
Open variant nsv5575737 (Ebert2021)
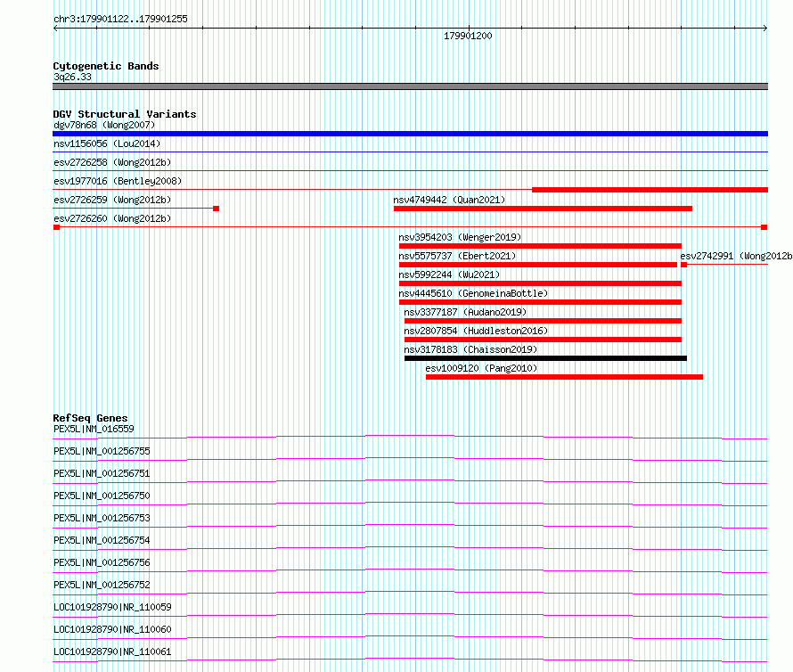point(457,256)
